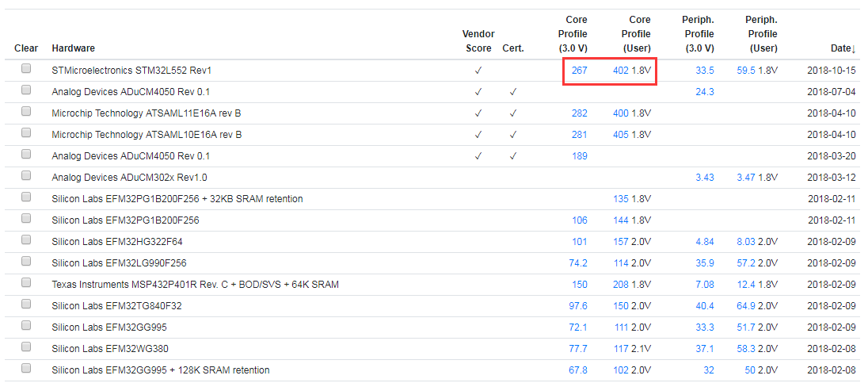
Task: Open the 400 user score link
Action: point(621,113)
